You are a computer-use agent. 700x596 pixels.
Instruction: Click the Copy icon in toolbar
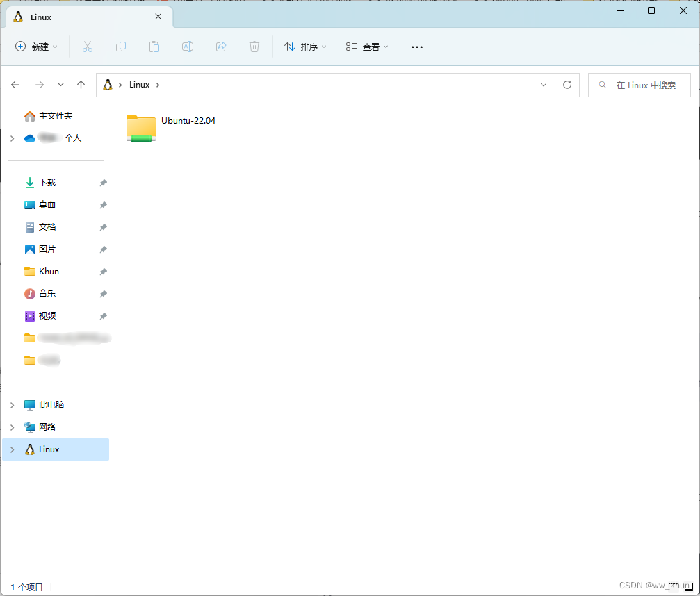[121, 47]
